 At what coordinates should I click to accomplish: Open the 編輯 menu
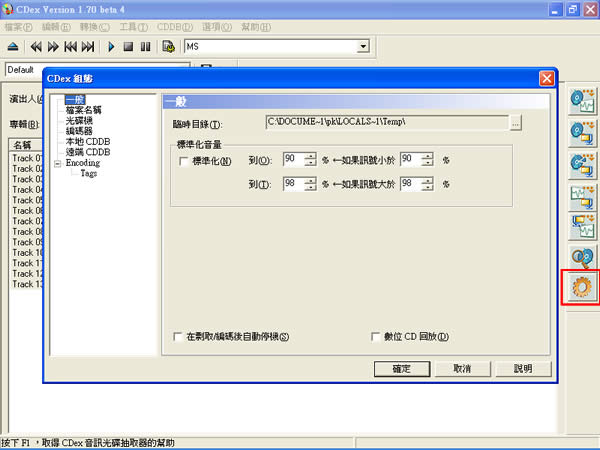[x=56, y=27]
